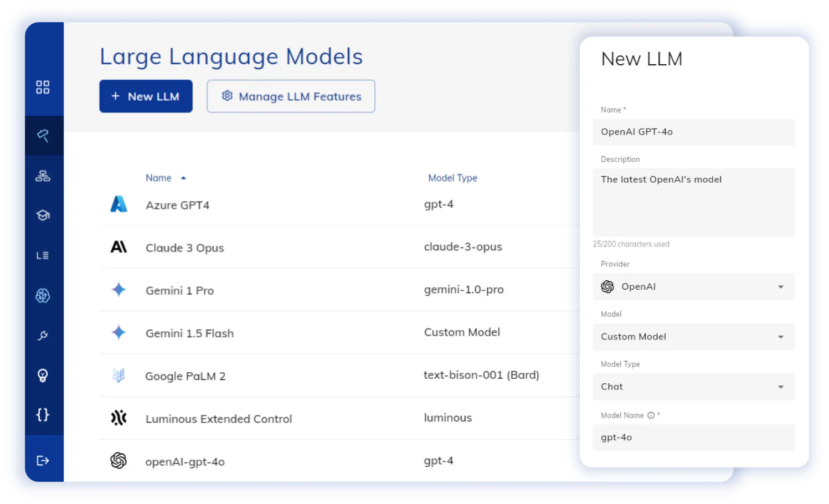Open Manage LLM Features
The image size is (829, 504).
(291, 96)
